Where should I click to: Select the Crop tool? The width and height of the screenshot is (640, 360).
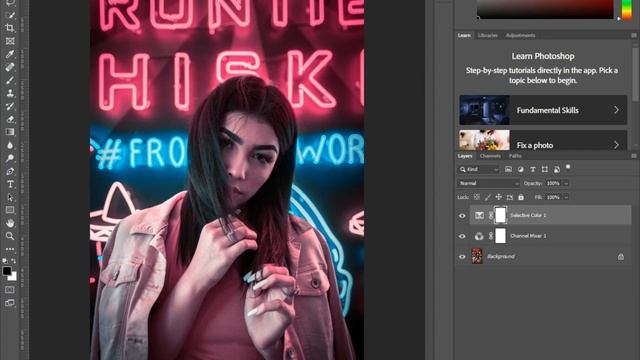click(x=10, y=28)
